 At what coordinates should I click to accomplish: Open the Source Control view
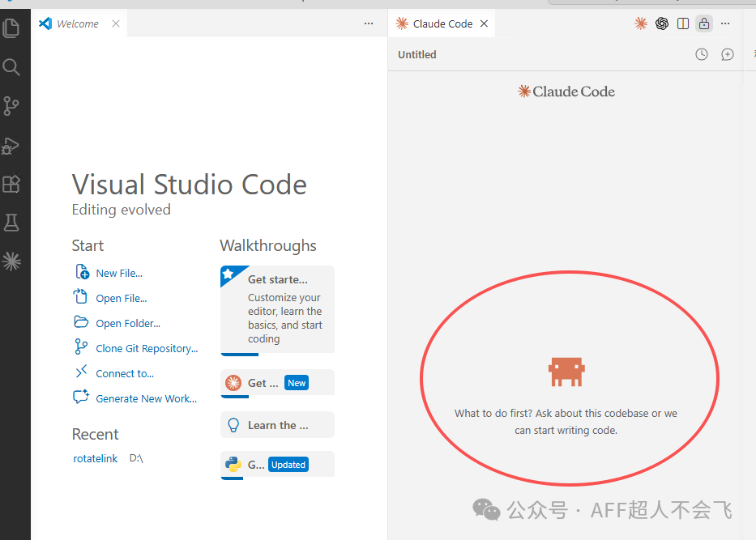(x=11, y=106)
